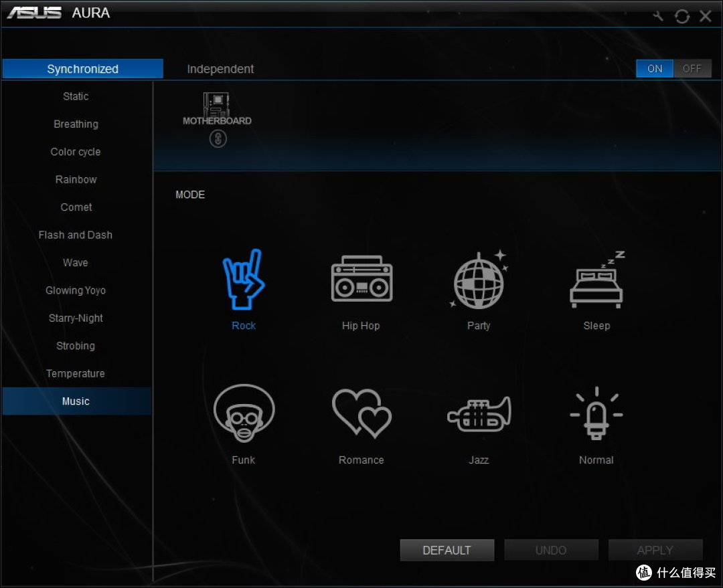
Task: Choose the Hip Hop boombox icon
Action: pos(362,279)
